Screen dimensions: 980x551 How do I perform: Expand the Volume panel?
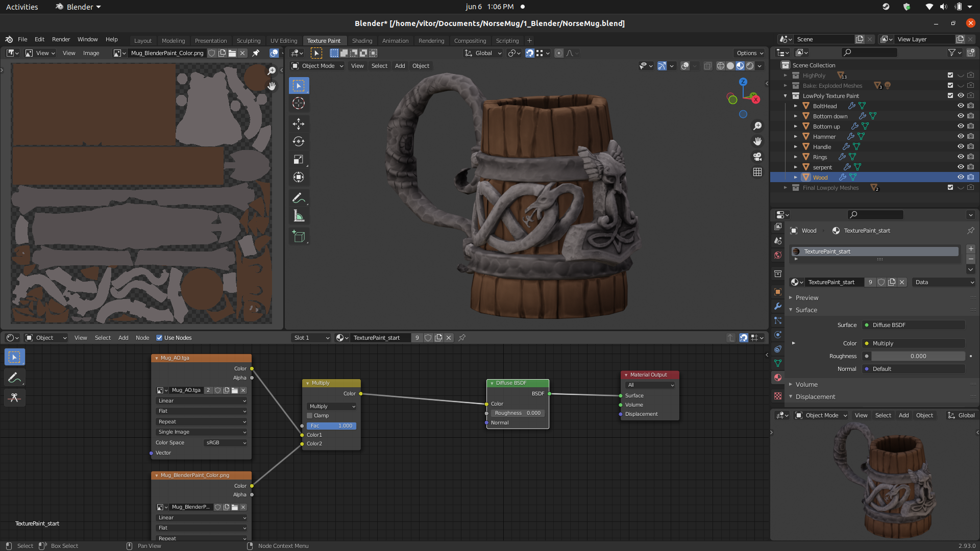[806, 384]
